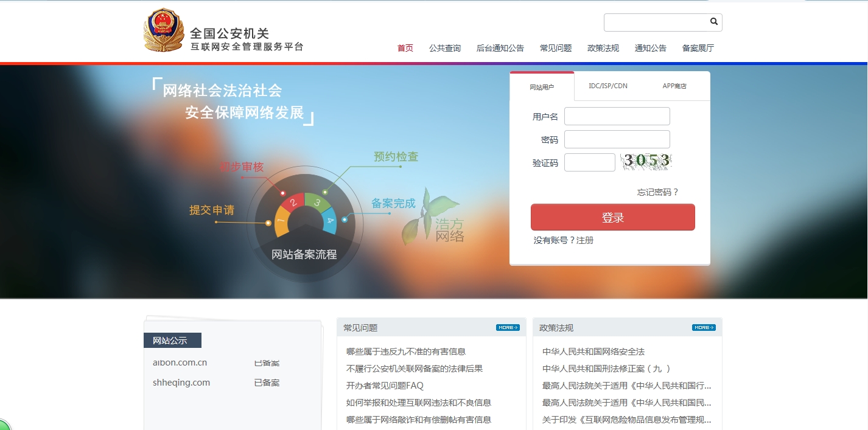Click step 2 segment in process diagram
The height and width of the screenshot is (430, 868).
coord(293,203)
